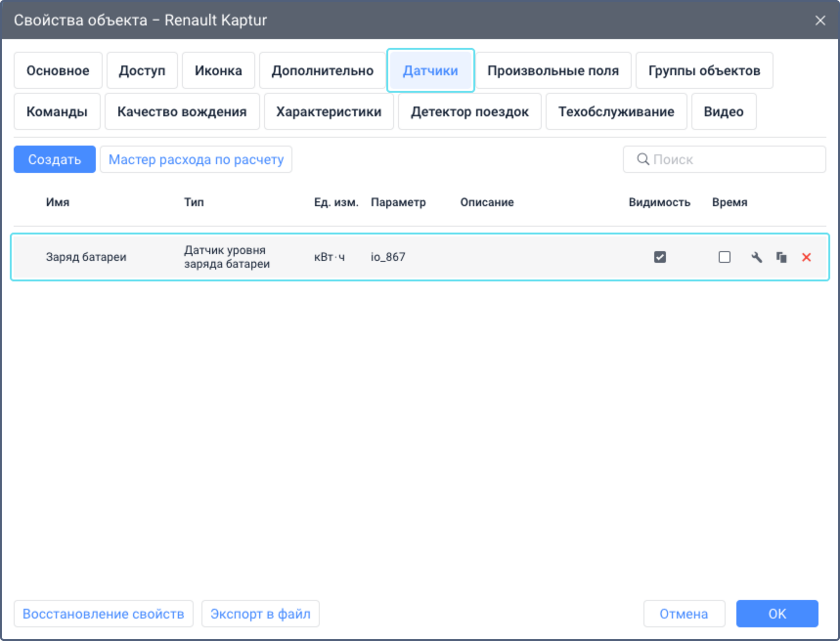Click the Параметр column header
The height and width of the screenshot is (641, 840).
(x=398, y=202)
